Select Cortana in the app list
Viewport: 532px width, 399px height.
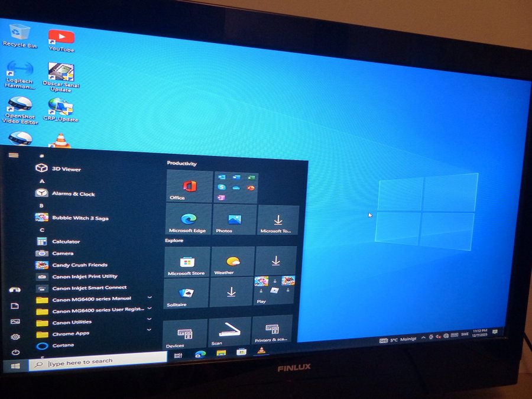coord(63,345)
